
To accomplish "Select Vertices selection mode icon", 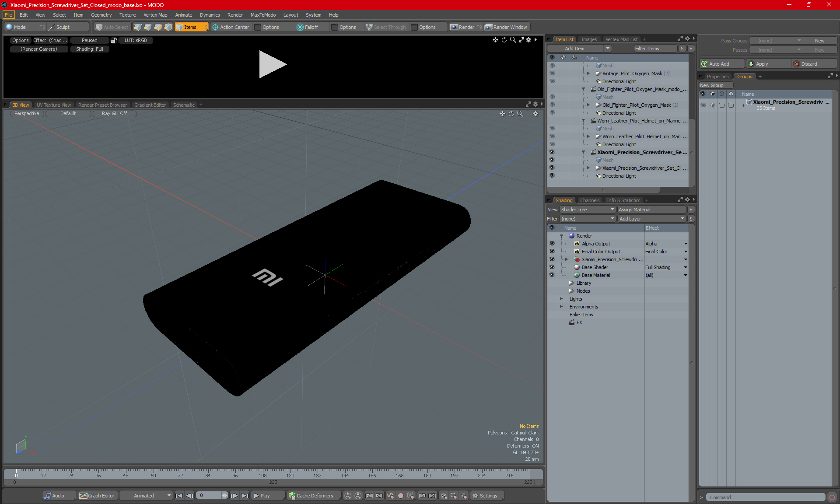I will 138,27.
